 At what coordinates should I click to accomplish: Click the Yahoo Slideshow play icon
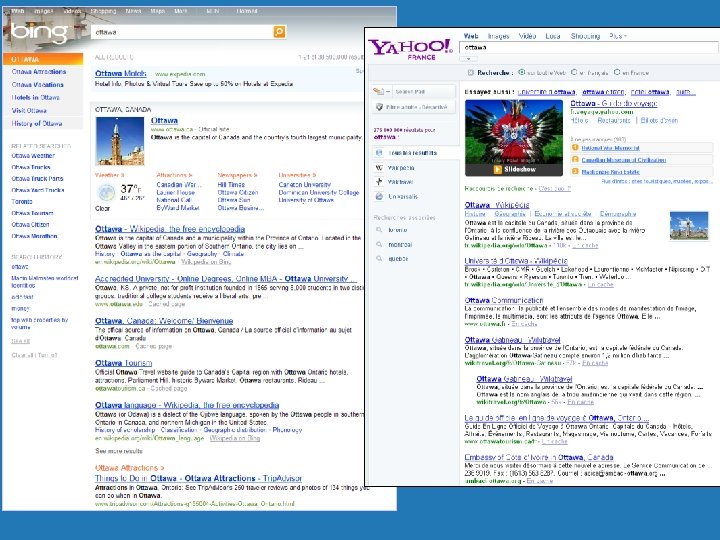click(497, 169)
